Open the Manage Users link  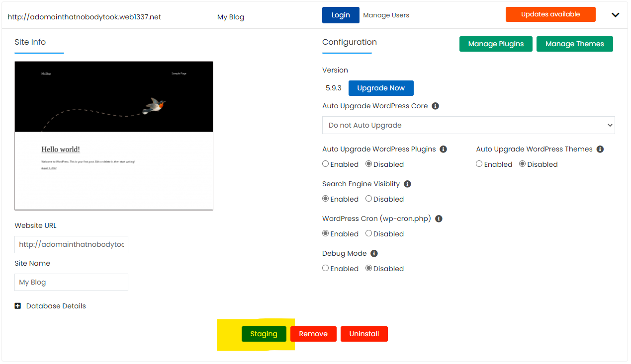coord(386,15)
